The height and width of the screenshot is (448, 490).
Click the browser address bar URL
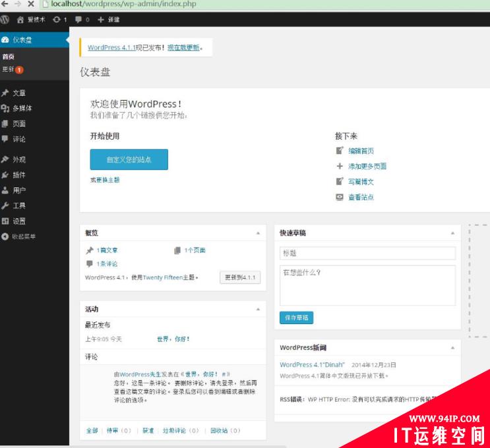click(124, 4)
